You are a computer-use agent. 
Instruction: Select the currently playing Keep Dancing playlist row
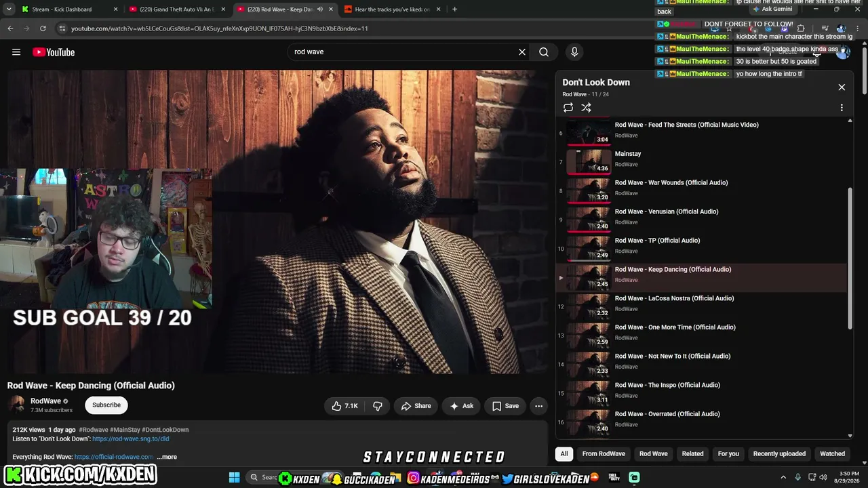(x=702, y=278)
